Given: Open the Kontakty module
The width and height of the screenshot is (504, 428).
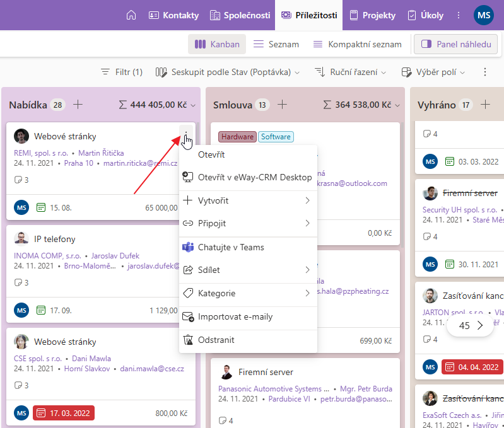Looking at the screenshot, I should [x=173, y=15].
